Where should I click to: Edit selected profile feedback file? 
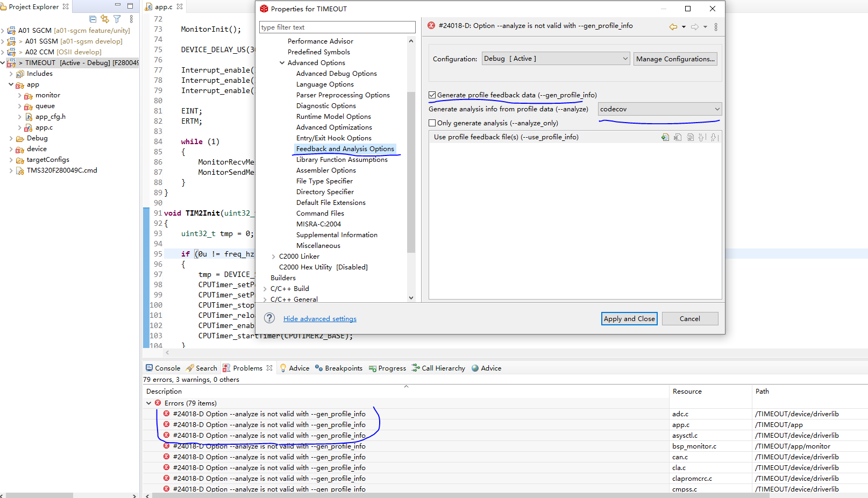pos(690,137)
